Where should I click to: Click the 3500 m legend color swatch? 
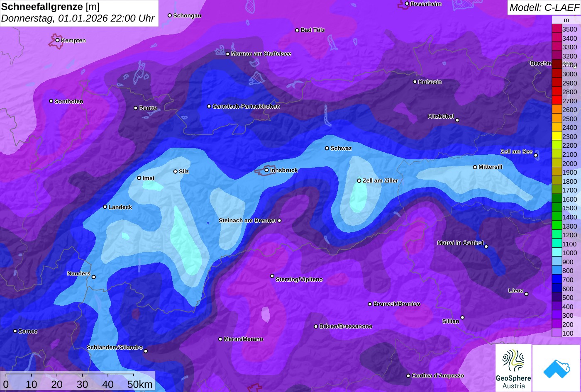[x=557, y=29]
